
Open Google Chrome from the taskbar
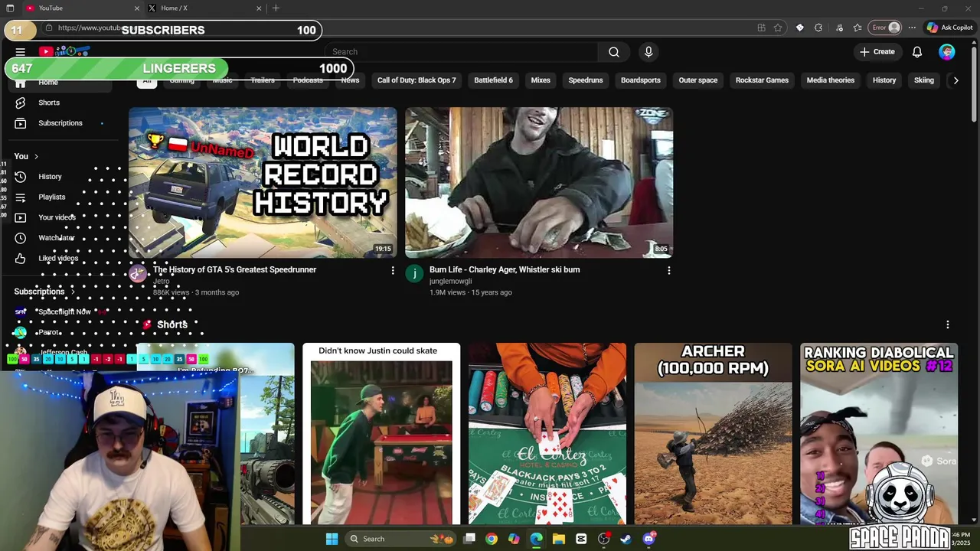[x=492, y=539]
